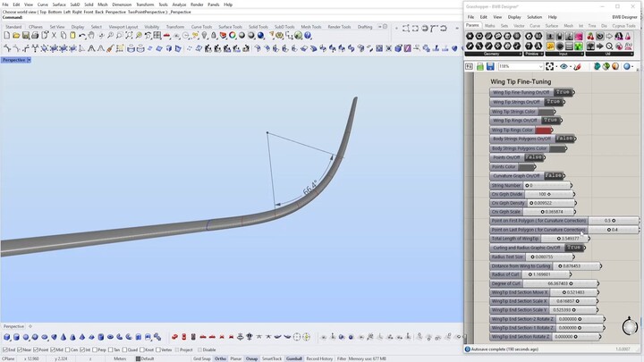Expand the Perspective viewport title menu
The width and height of the screenshot is (644, 362).
coord(28,60)
